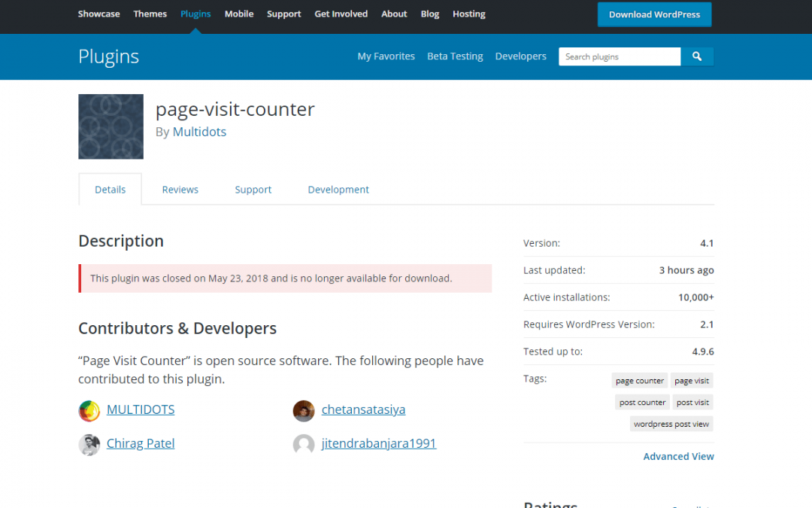The width and height of the screenshot is (812, 508).
Task: Select the Details tab
Action: [110, 189]
